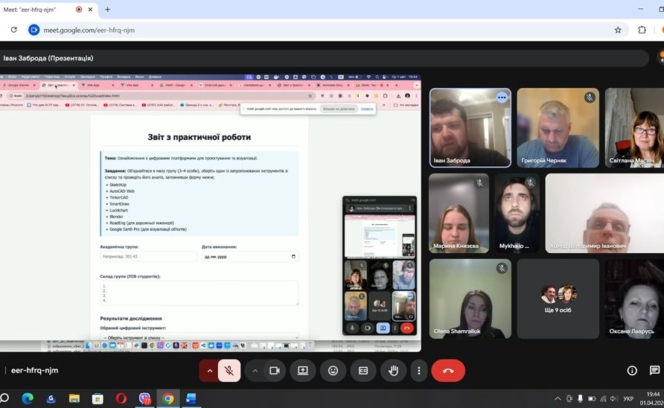The height and width of the screenshot is (408, 664).
Task: Toggle the camera on or off
Action: tap(275, 370)
